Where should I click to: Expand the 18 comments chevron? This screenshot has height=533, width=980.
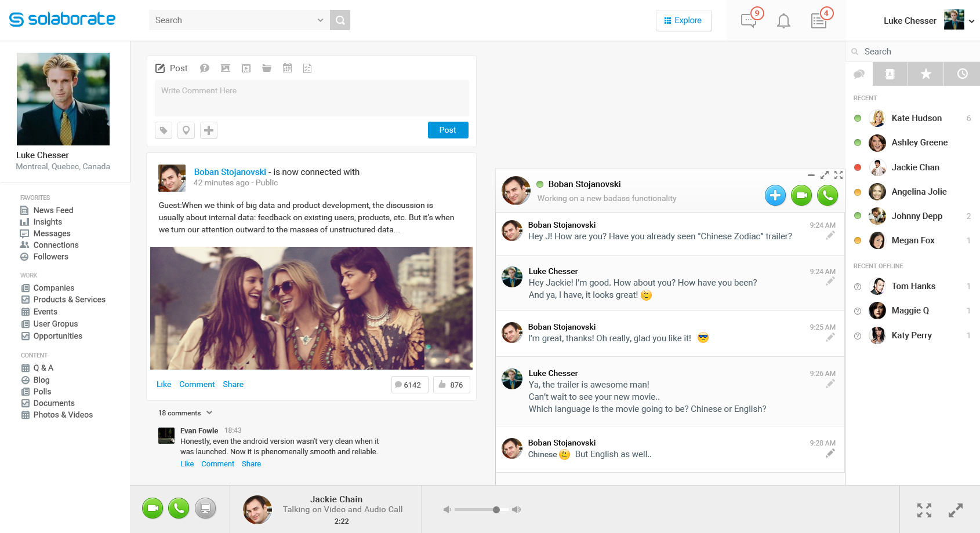tap(209, 413)
